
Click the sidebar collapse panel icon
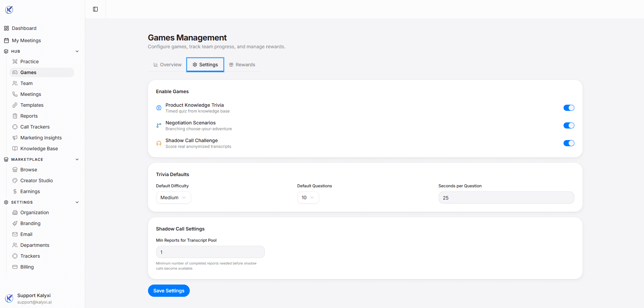(95, 9)
